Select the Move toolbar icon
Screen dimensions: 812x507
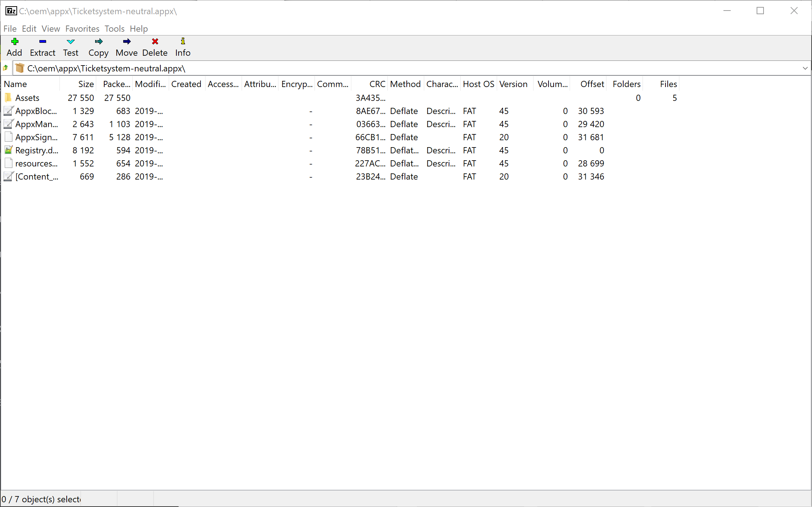pos(126,47)
